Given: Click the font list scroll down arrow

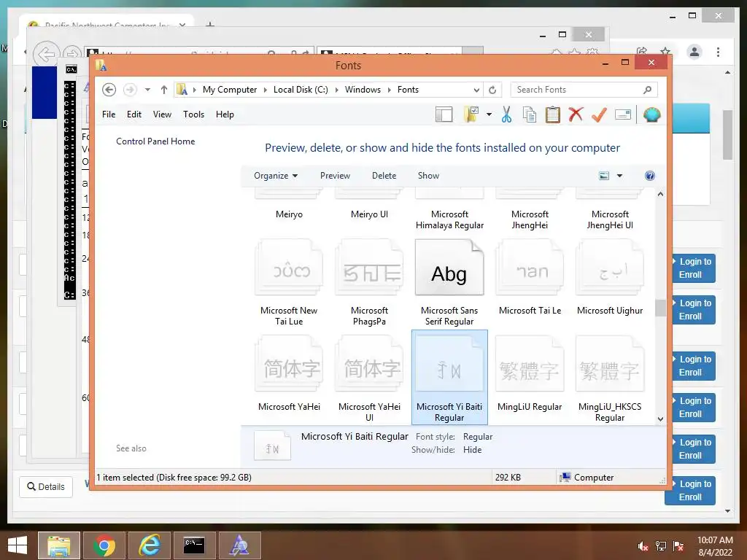Looking at the screenshot, I should 660,419.
